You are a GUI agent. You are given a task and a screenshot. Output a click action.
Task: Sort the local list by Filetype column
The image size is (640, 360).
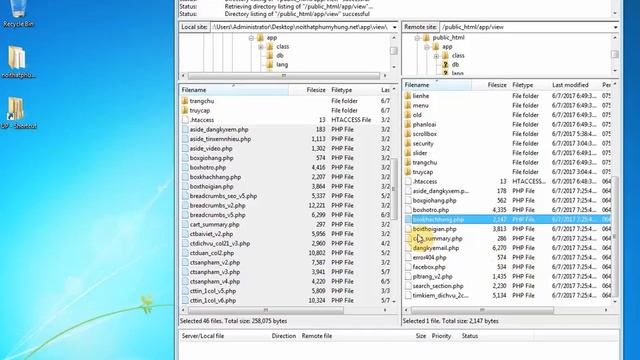pyautogui.click(x=353, y=90)
